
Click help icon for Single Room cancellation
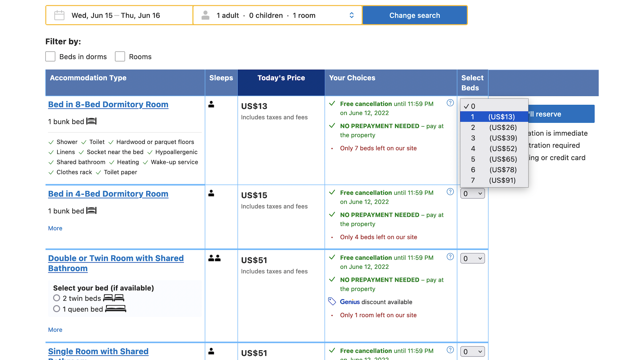point(450,350)
